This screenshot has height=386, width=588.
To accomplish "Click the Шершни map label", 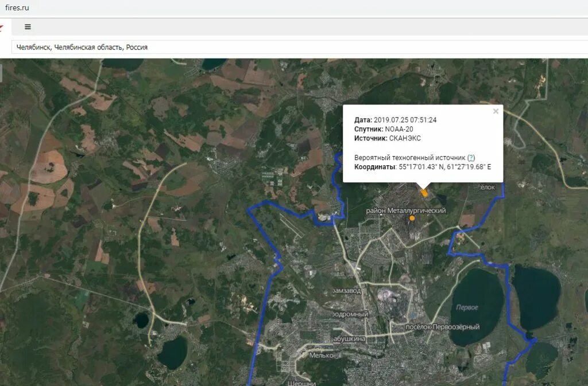I will (301, 383).
